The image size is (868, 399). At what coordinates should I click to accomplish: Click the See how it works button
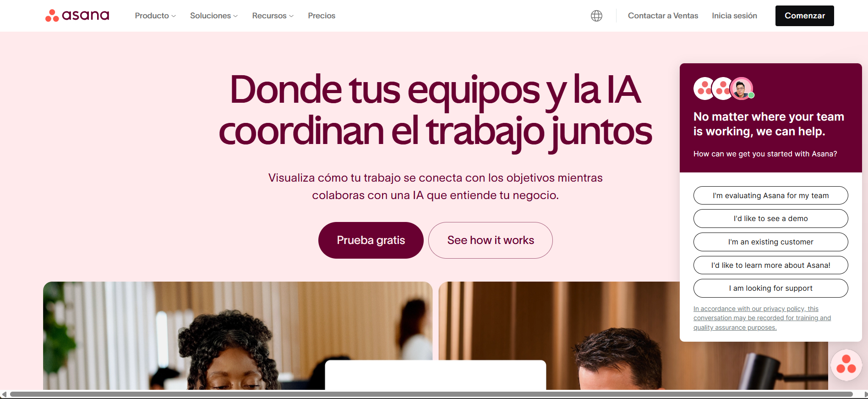point(491,240)
